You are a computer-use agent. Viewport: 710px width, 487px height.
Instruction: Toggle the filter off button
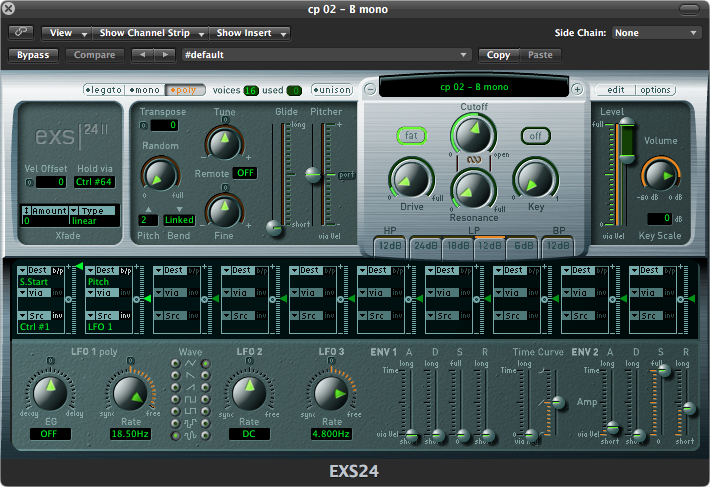click(x=535, y=134)
